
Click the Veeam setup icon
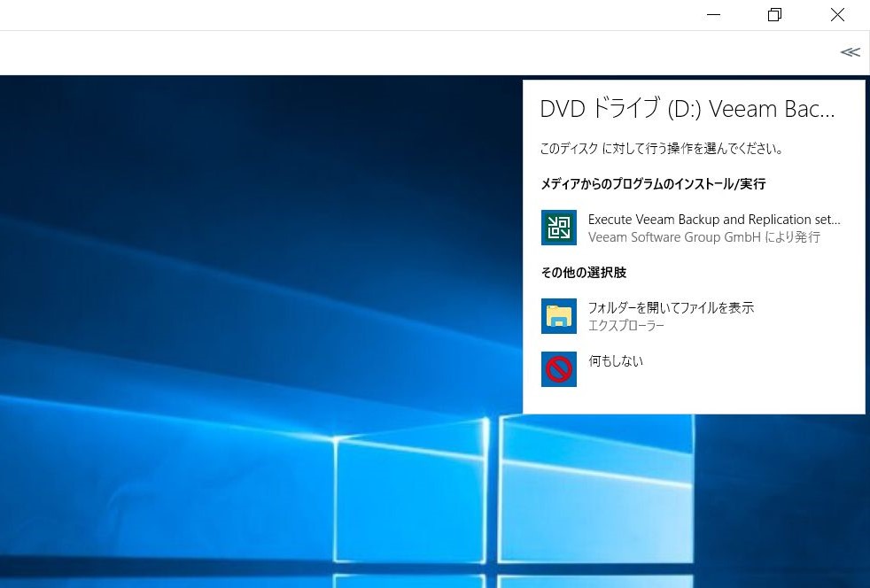[559, 228]
